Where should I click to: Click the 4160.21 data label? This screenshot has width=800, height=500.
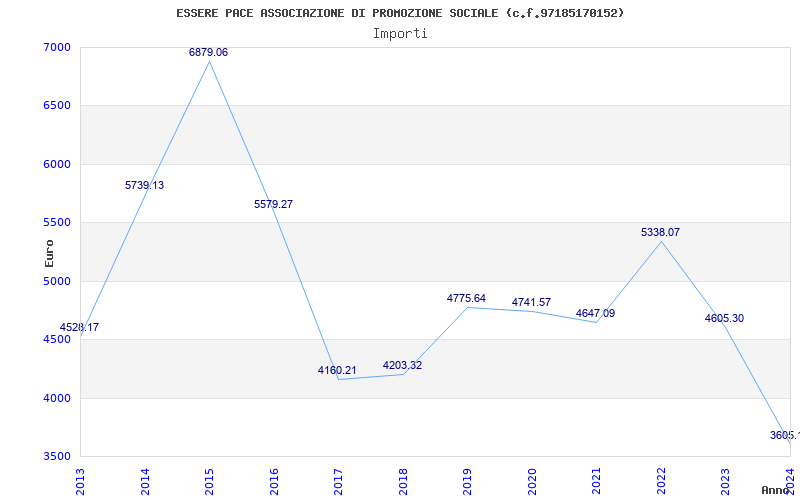pyautogui.click(x=337, y=370)
